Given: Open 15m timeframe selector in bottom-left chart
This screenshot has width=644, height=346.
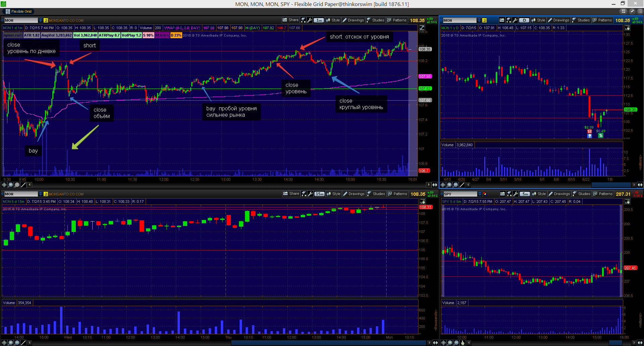Looking at the screenshot, I should click(x=319, y=194).
